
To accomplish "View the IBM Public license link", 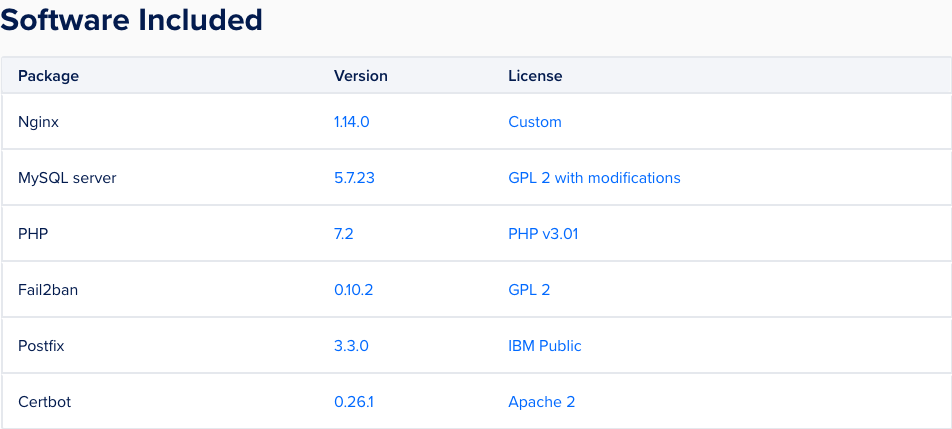I will pos(545,346).
